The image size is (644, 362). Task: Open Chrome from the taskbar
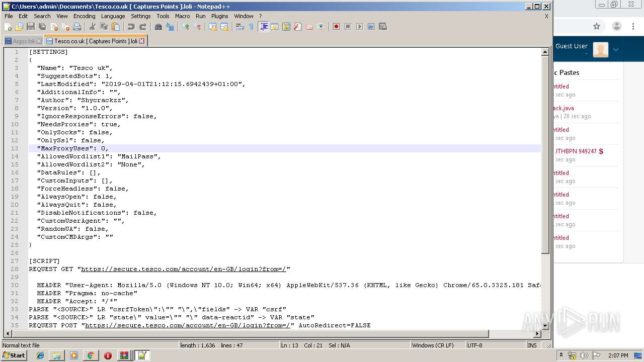(91, 355)
